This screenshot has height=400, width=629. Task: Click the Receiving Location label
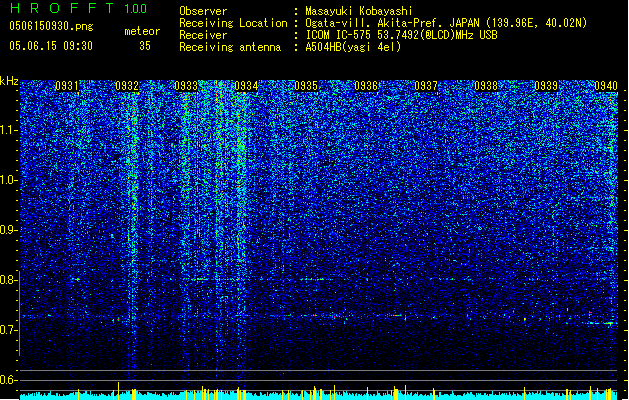233,23
